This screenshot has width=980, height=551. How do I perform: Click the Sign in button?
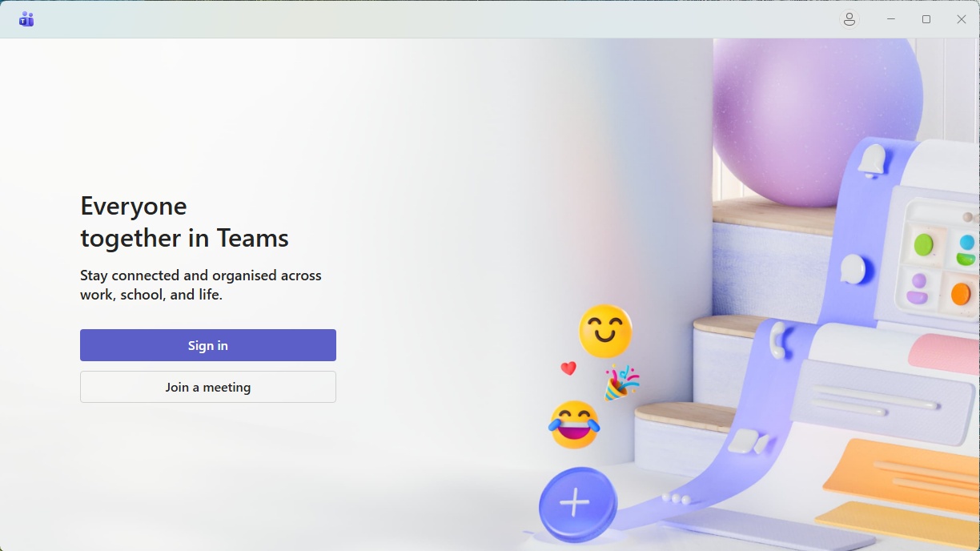click(208, 345)
